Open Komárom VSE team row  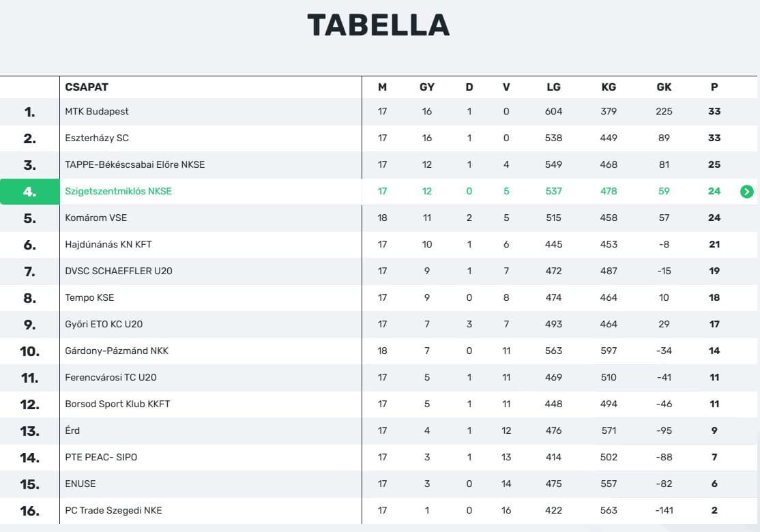click(96, 218)
